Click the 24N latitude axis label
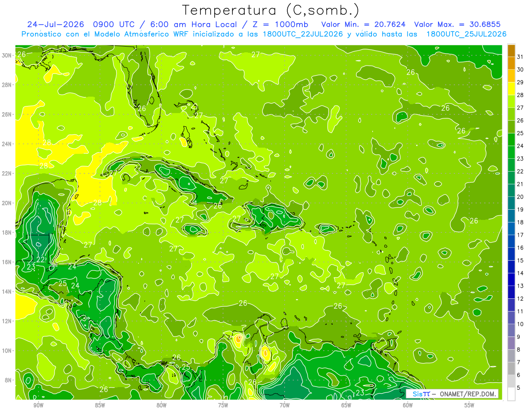 click(7, 144)
